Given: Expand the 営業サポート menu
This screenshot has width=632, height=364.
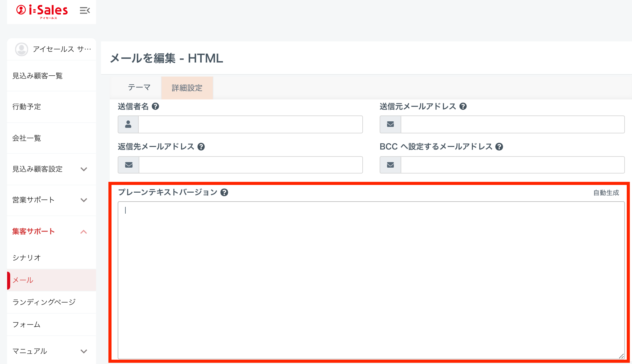Looking at the screenshot, I should tap(83, 200).
